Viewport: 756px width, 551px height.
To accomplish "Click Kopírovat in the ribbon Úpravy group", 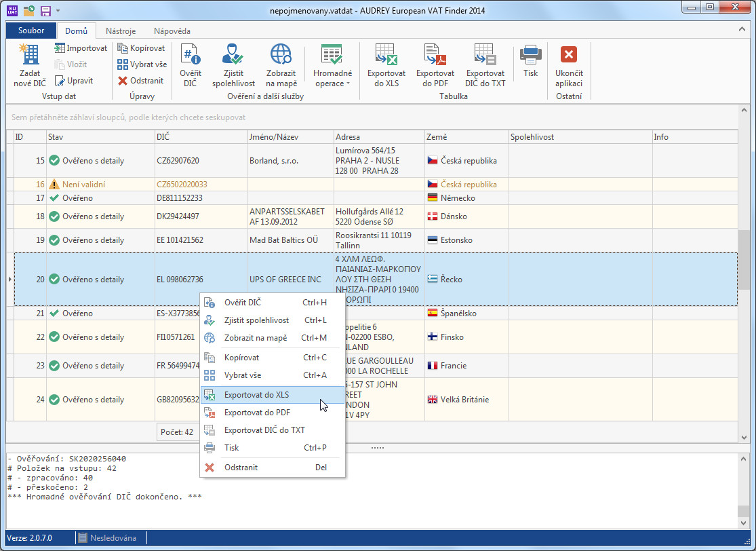I will [x=141, y=47].
